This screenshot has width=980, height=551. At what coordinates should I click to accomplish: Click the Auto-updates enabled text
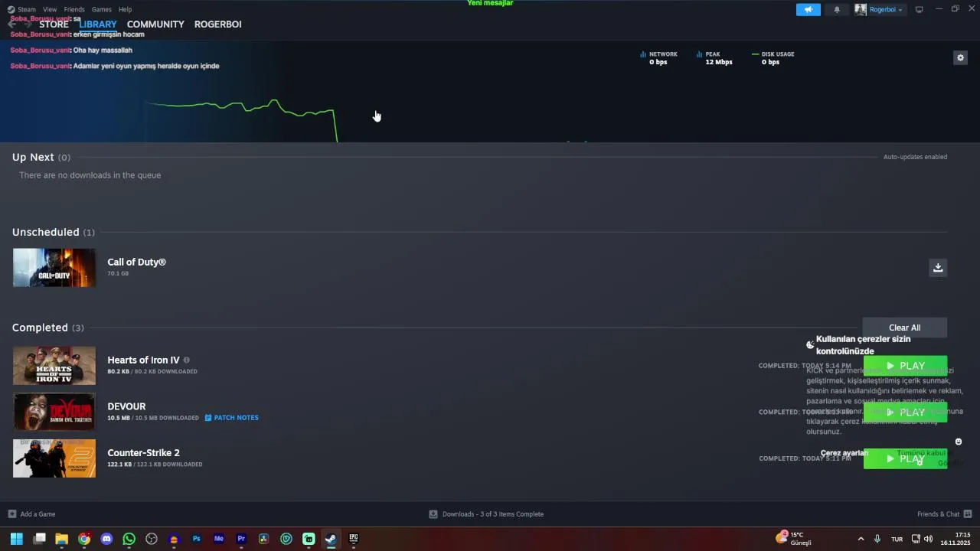(x=915, y=157)
